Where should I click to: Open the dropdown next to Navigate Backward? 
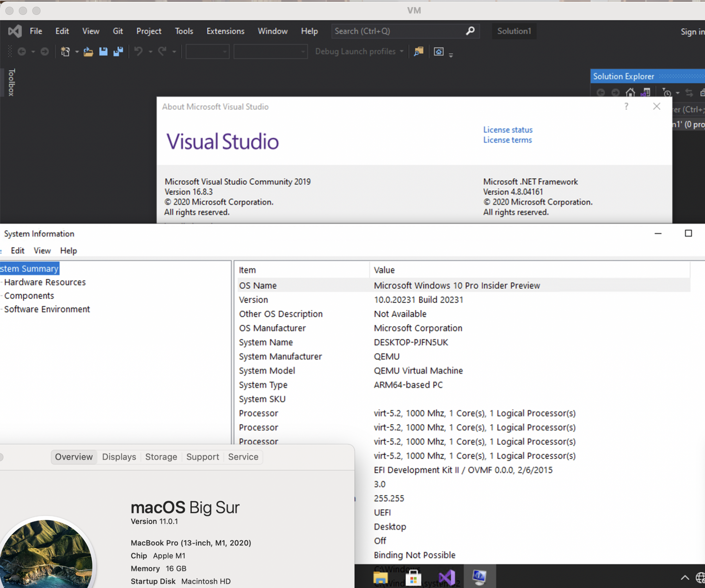pos(33,52)
